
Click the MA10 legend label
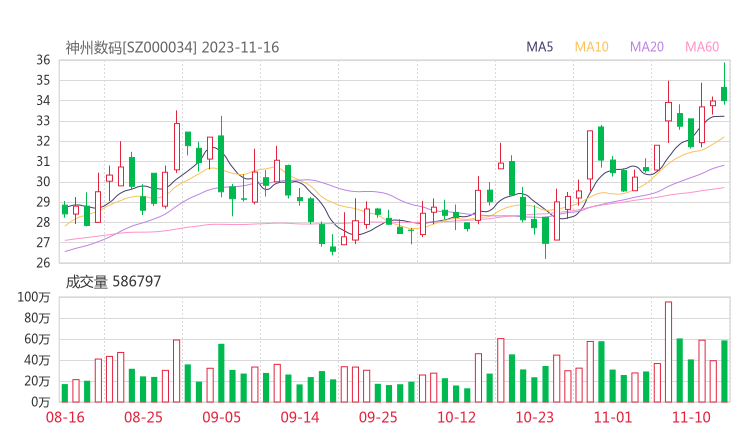point(591,47)
